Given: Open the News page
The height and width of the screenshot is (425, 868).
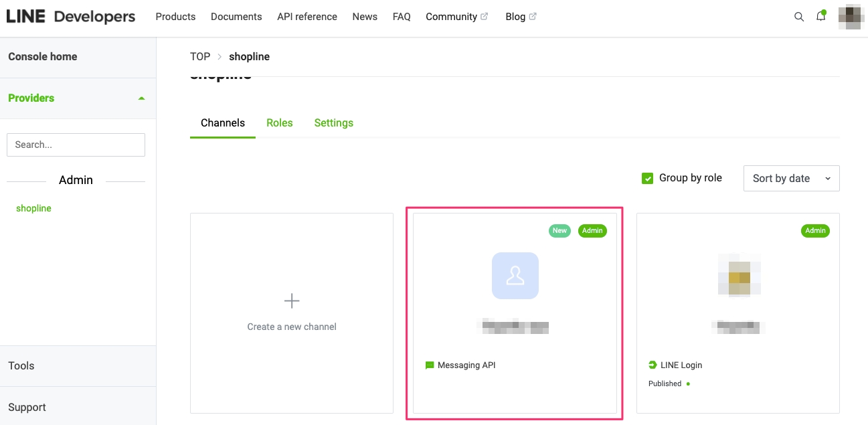Looking at the screenshot, I should [x=365, y=17].
